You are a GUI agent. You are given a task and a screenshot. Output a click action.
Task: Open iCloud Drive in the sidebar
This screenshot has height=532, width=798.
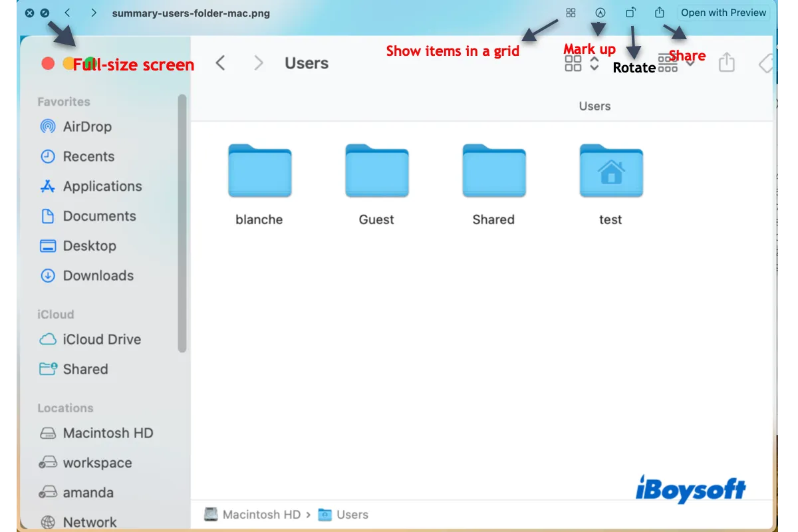[101, 339]
